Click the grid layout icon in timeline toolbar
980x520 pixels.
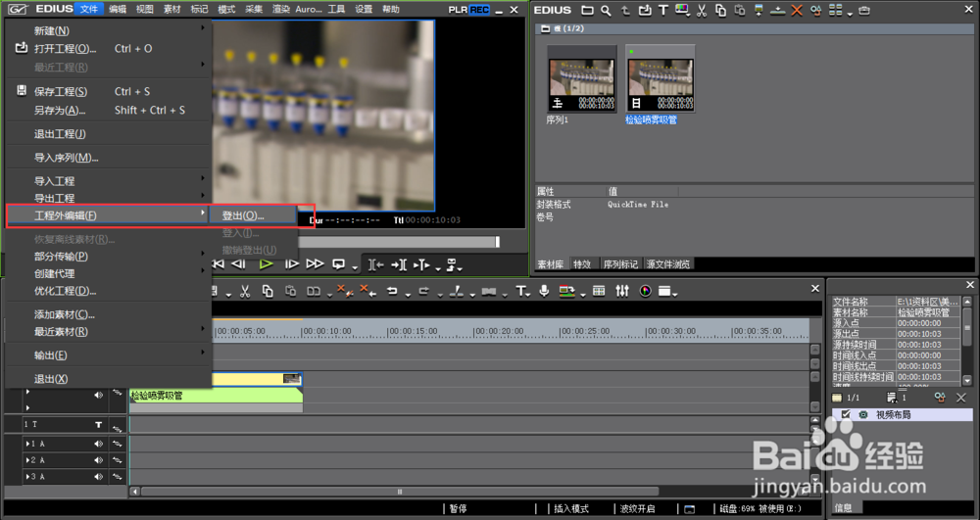tap(599, 291)
